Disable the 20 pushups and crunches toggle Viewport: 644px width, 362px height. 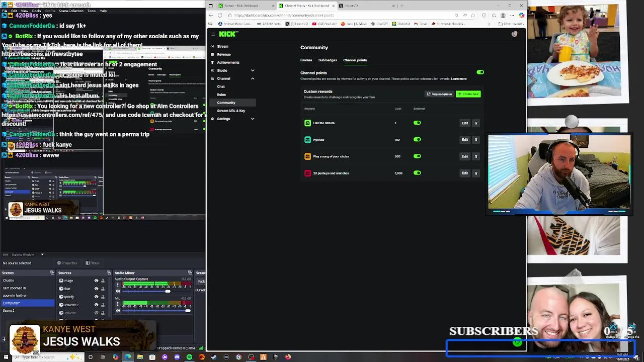point(417,173)
